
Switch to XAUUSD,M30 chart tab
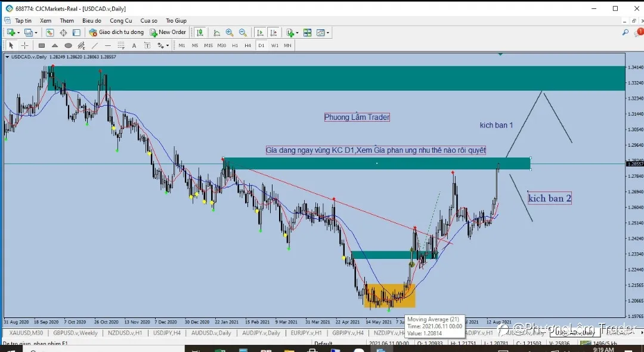[26, 333]
